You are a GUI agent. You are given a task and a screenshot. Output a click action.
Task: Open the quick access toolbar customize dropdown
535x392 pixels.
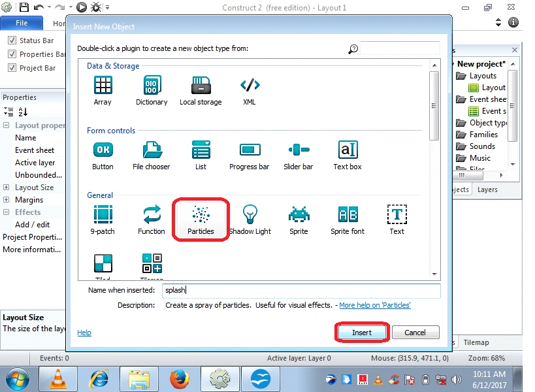tap(108, 7)
